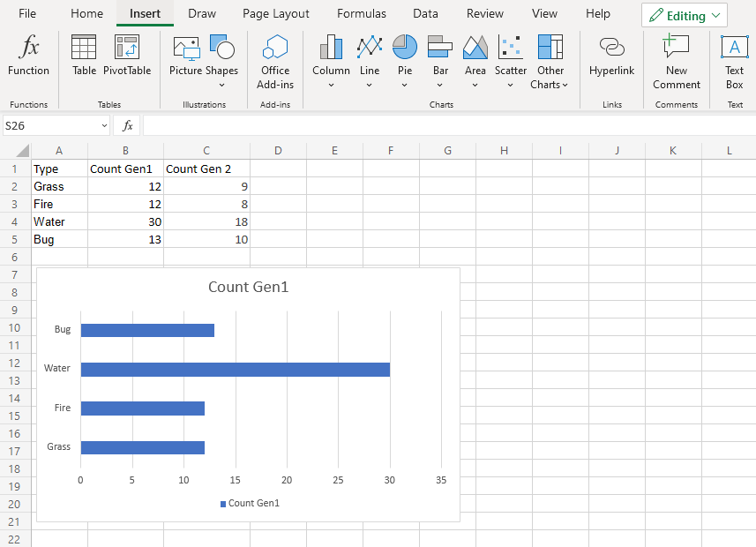Screen dimensions: 756x547
Task: Open the Formulas tab
Action: click(361, 13)
